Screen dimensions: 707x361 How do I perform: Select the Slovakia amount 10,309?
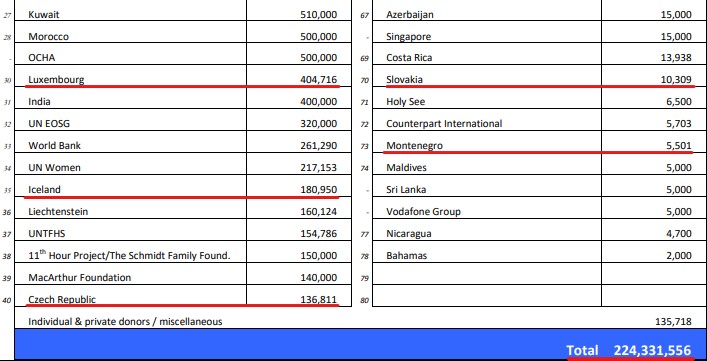point(675,80)
